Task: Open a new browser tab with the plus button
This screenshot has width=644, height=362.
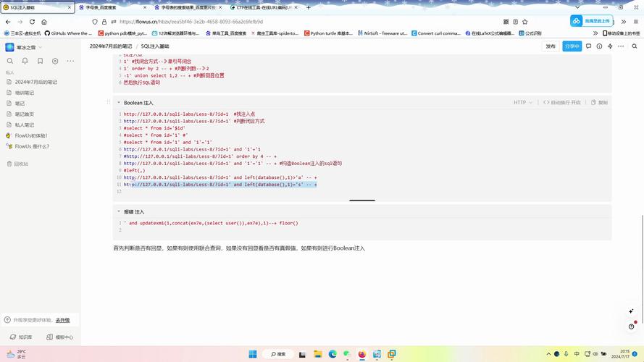Action: tap(309, 7)
